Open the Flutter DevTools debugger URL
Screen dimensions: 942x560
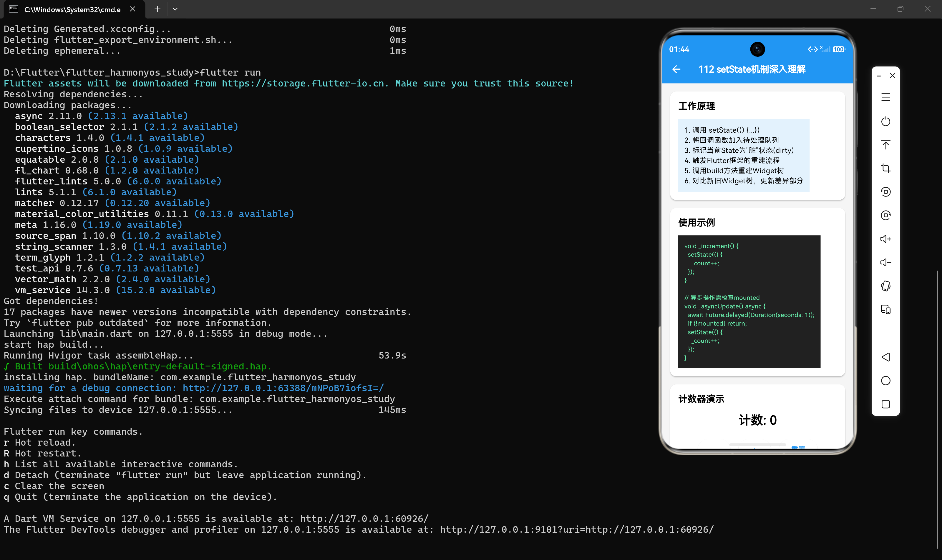(x=577, y=530)
